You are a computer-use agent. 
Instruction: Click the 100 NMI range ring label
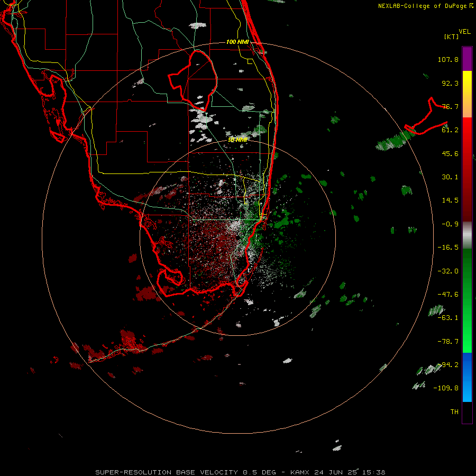237,42
